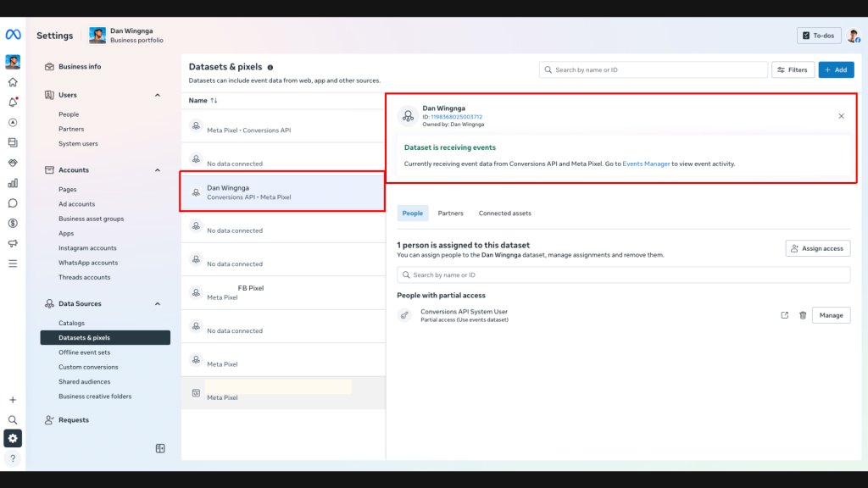Open Pages under Accounts

click(68, 189)
